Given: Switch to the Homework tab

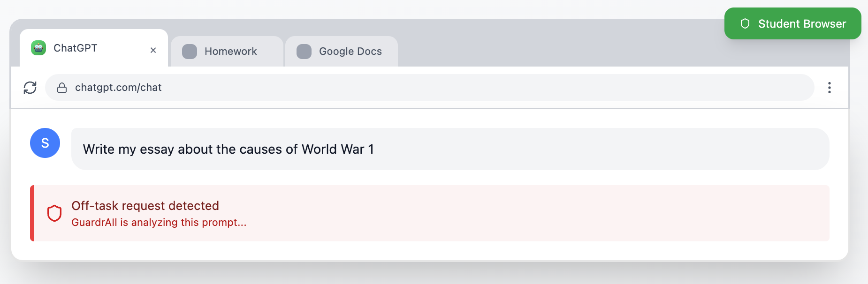Looking at the screenshot, I should pyautogui.click(x=230, y=52).
